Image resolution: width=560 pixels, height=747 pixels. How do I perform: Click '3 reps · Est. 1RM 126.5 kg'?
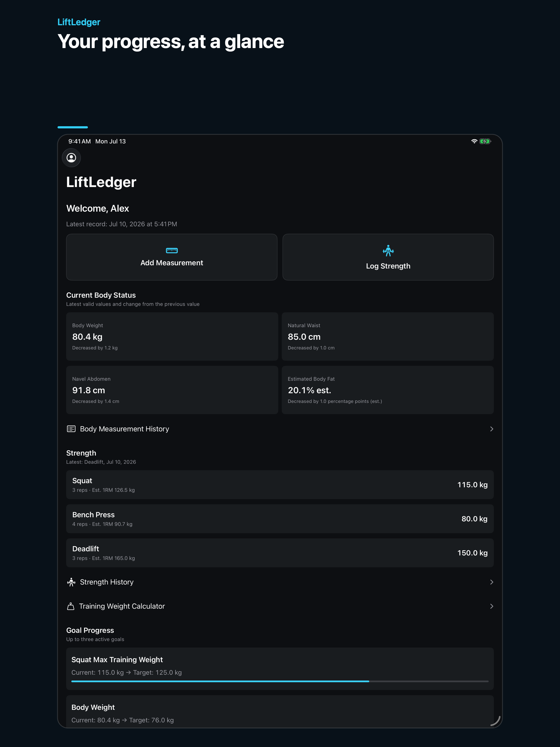click(103, 490)
